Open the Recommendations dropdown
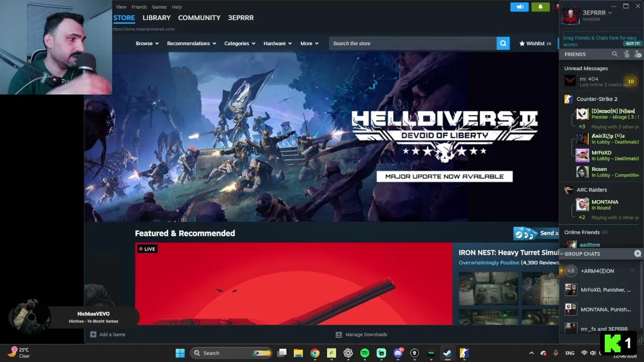 tap(192, 43)
